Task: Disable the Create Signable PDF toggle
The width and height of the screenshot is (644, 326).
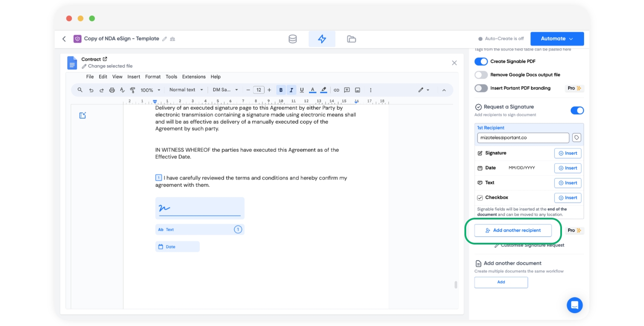Action: pyautogui.click(x=481, y=62)
